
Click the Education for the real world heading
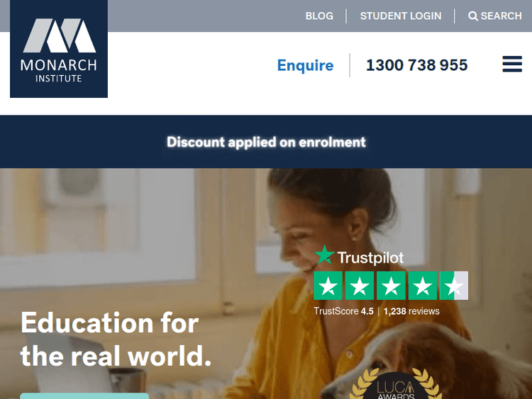click(116, 339)
